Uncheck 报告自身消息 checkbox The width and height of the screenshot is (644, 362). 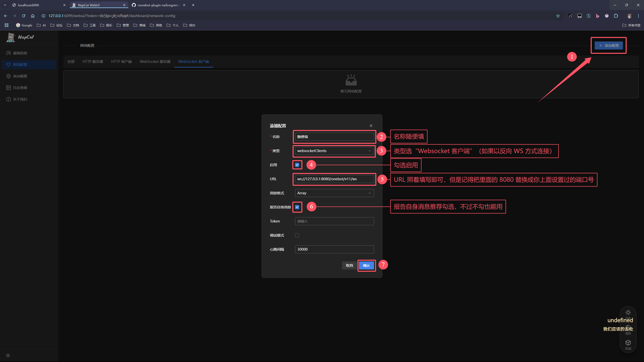297,207
